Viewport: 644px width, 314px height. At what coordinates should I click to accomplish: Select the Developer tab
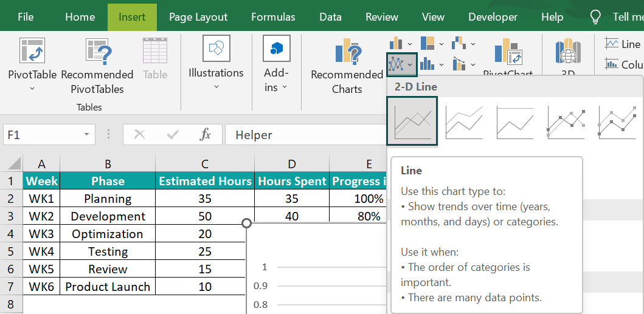[x=493, y=17]
